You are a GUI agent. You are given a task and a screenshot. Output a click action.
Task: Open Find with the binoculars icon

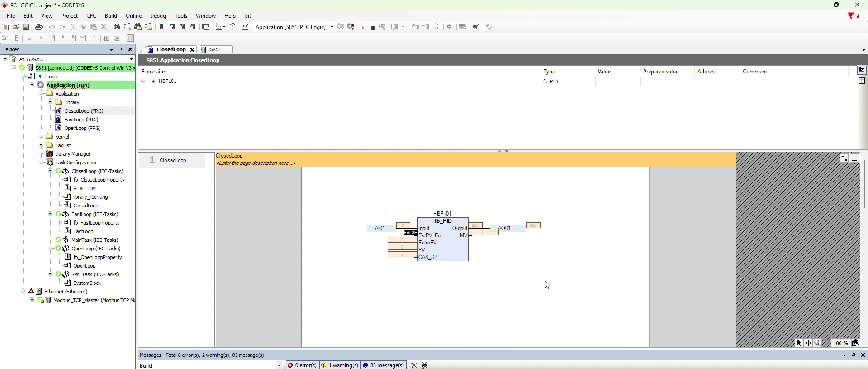117,27
